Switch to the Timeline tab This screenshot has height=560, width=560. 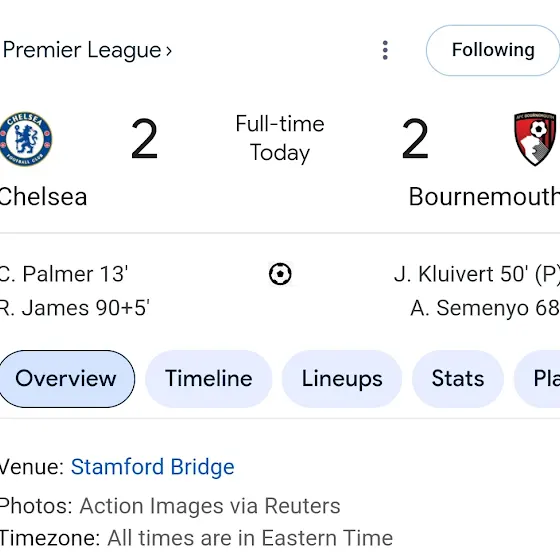(209, 379)
